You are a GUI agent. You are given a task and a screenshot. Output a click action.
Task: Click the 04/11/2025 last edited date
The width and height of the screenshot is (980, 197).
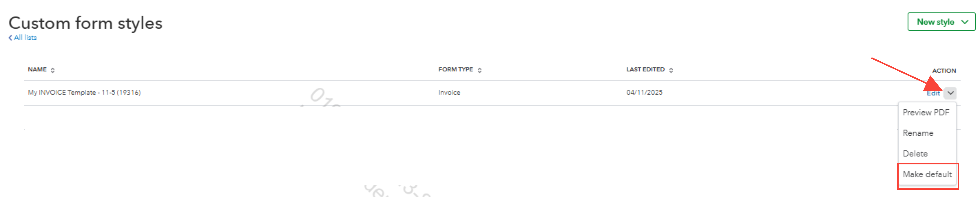[644, 93]
